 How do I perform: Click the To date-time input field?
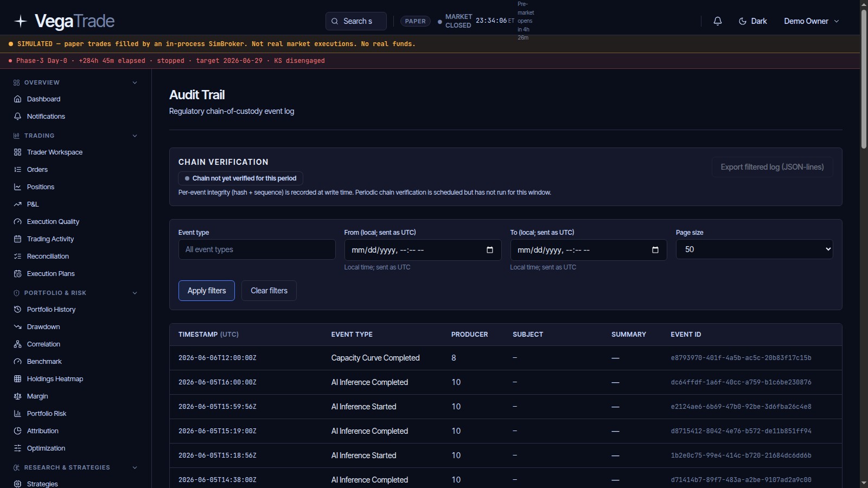[x=588, y=250]
